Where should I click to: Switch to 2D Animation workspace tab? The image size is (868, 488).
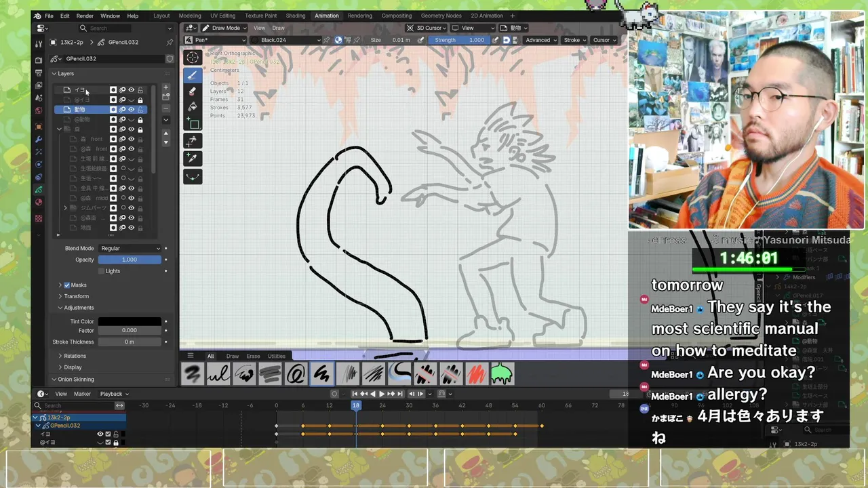pyautogui.click(x=487, y=16)
